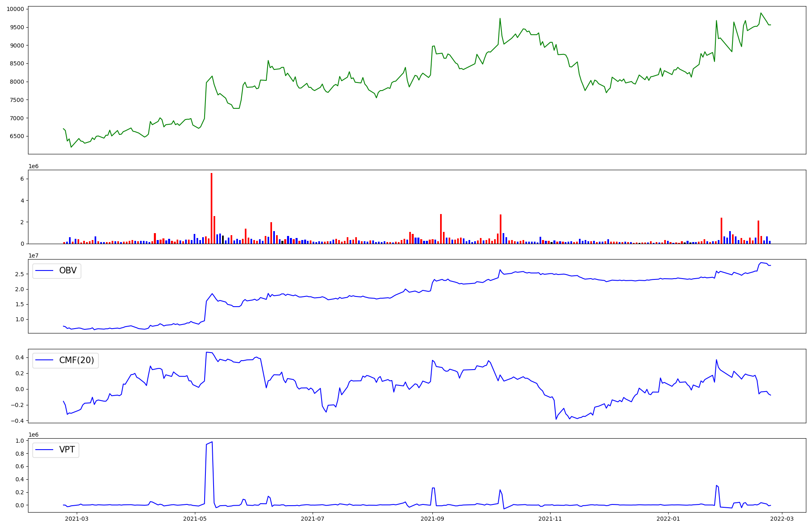Viewport: 812px width, 528px height.
Task: Click the 6500 tick on price axis
Action: pos(17,136)
